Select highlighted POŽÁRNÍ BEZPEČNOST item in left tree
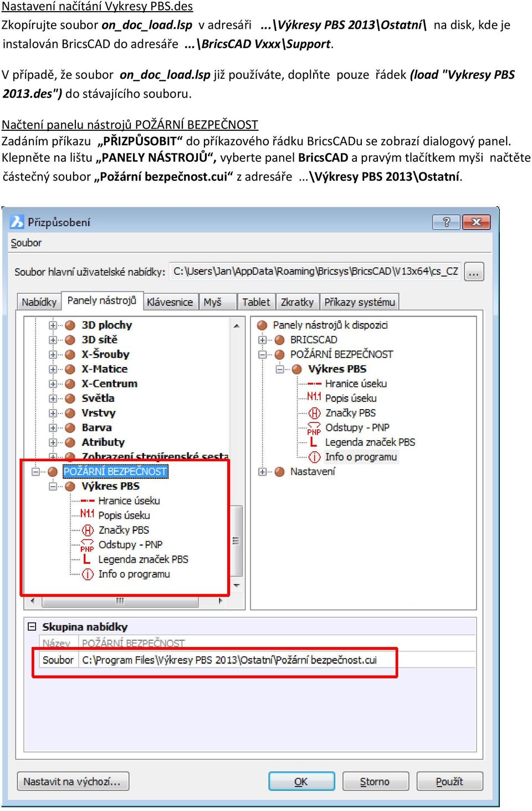This screenshot has width=532, height=811. (x=115, y=472)
